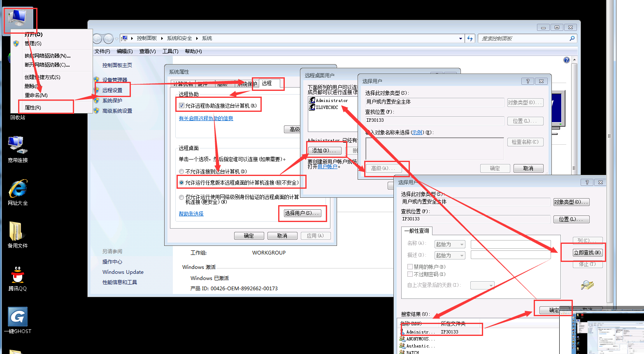This screenshot has width=644, height=354.
Task: Open the 一键GHOST desktop icon
Action: 18,320
